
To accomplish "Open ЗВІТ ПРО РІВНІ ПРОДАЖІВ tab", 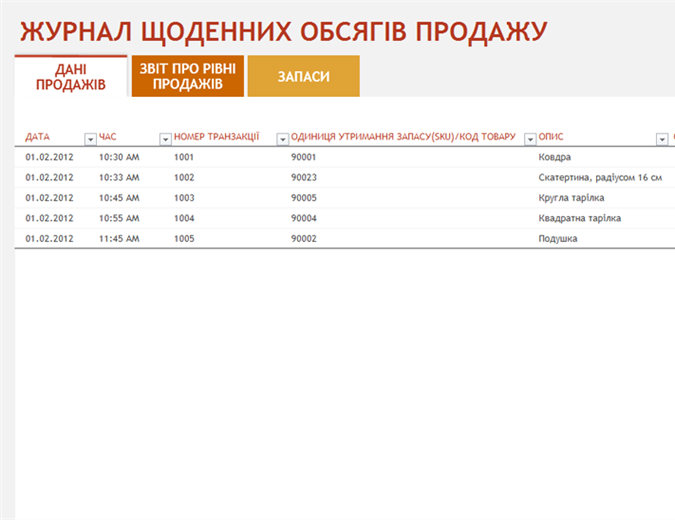I will click(x=188, y=76).
